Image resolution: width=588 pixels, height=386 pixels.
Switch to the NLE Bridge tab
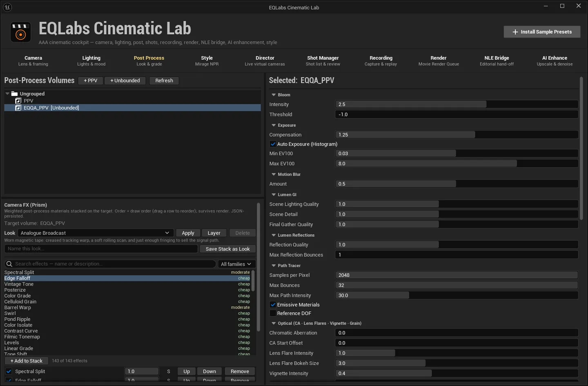497,61
